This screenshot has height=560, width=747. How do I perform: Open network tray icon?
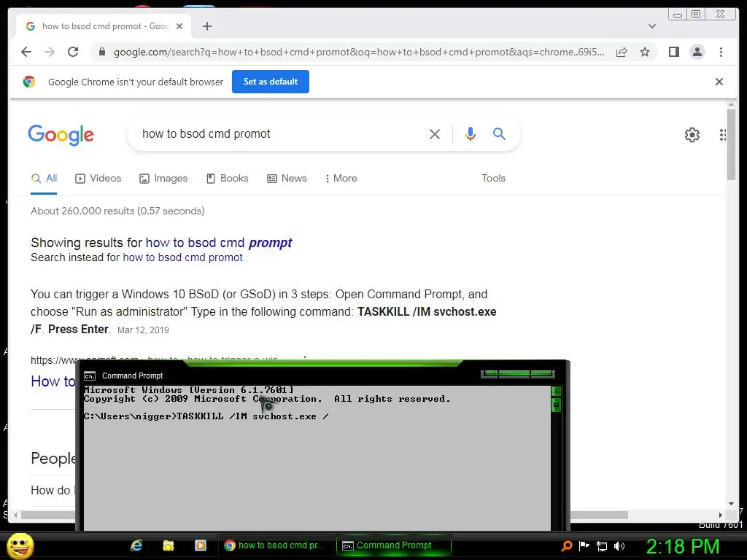tap(602, 546)
